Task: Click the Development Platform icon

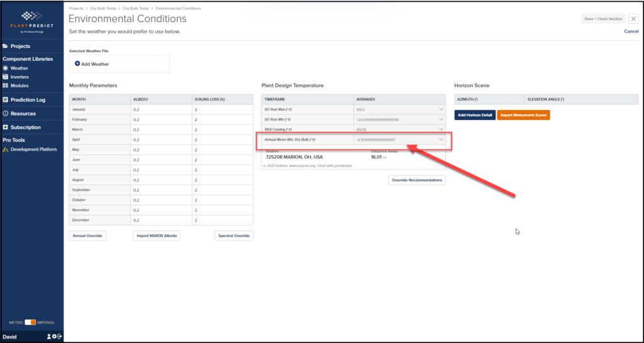Action: tap(6, 150)
